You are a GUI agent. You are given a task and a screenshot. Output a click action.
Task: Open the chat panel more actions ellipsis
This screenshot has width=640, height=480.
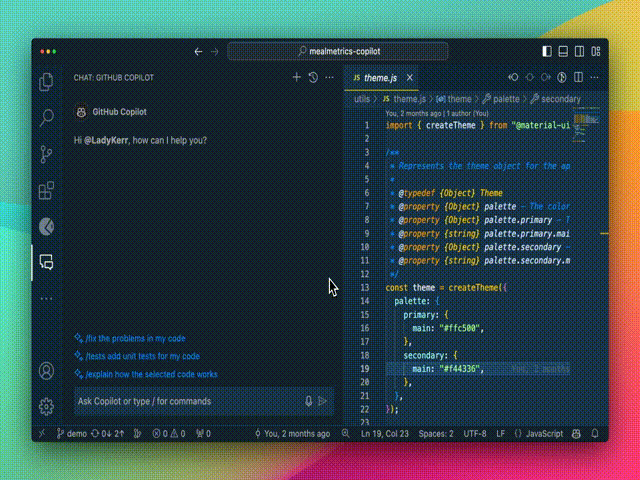(330, 77)
